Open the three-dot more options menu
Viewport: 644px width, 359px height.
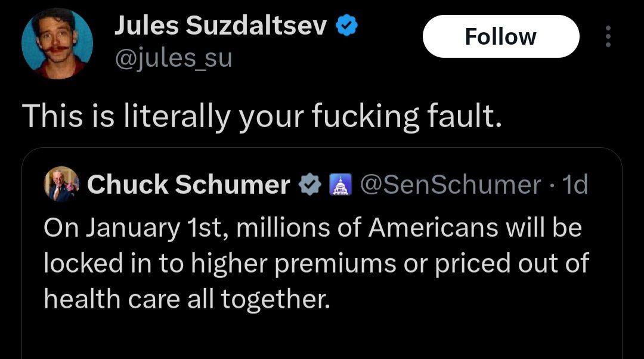tap(608, 37)
